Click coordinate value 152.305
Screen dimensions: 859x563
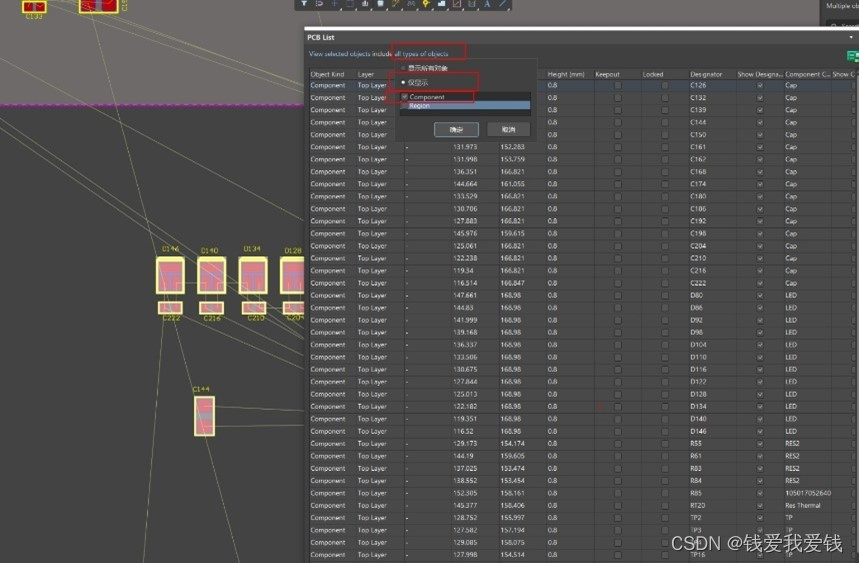click(x=465, y=493)
